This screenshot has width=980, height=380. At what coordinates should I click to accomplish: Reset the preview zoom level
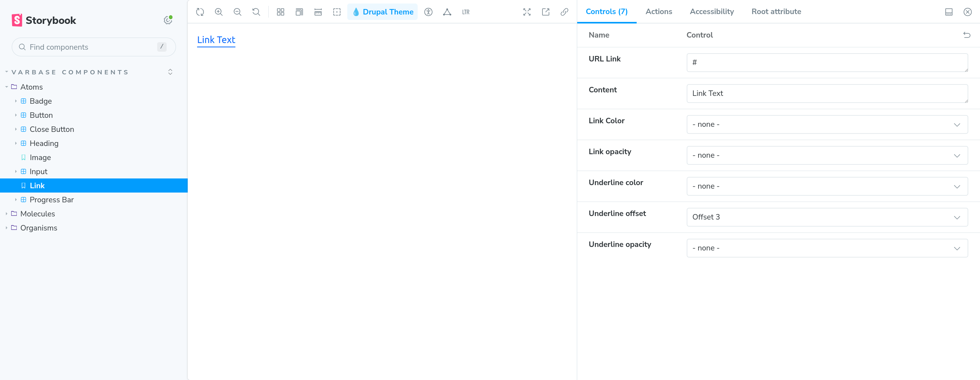[256, 12]
